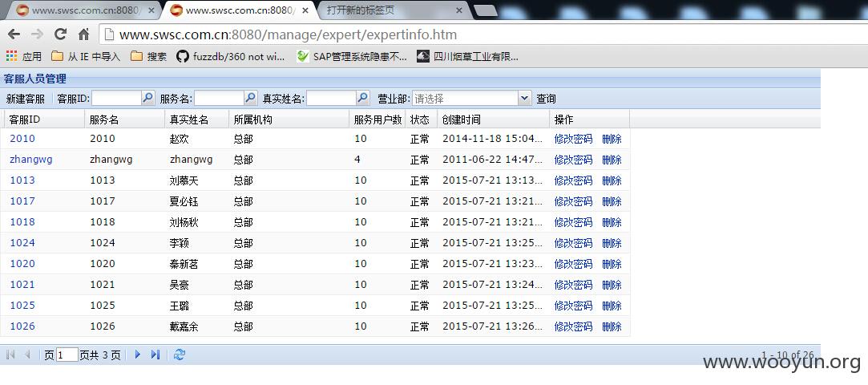Screen dimensions: 868x385
Task: Open the fuzzdb/360 GitHub bookmark
Action: click(x=231, y=56)
